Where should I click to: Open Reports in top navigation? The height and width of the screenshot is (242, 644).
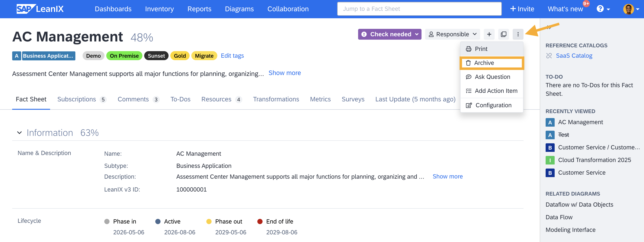tap(199, 9)
